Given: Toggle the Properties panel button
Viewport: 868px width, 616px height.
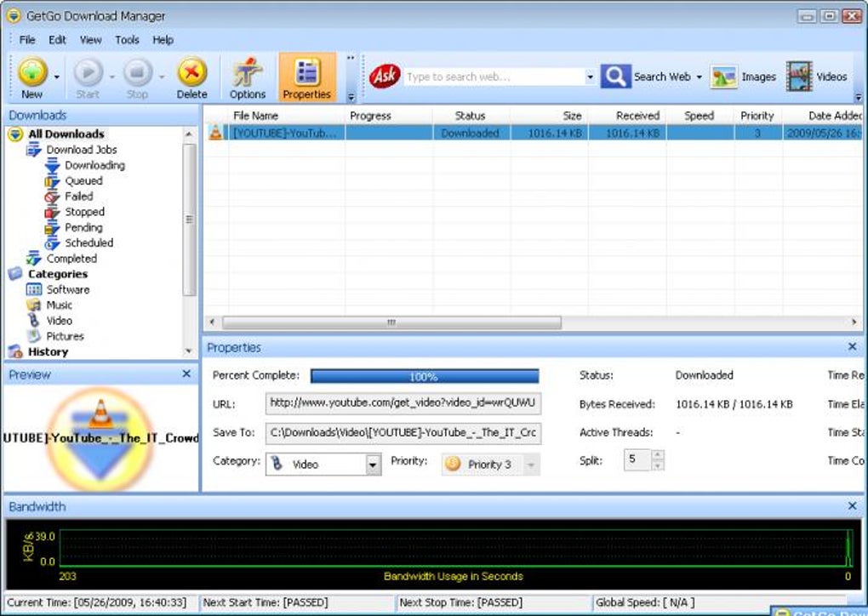Looking at the screenshot, I should 306,77.
